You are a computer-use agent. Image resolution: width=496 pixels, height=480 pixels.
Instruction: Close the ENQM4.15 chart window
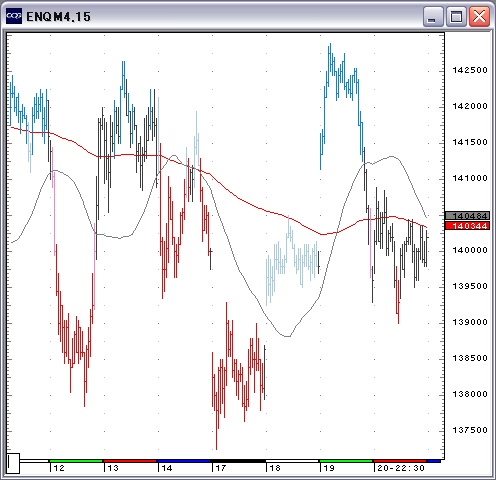click(479, 17)
